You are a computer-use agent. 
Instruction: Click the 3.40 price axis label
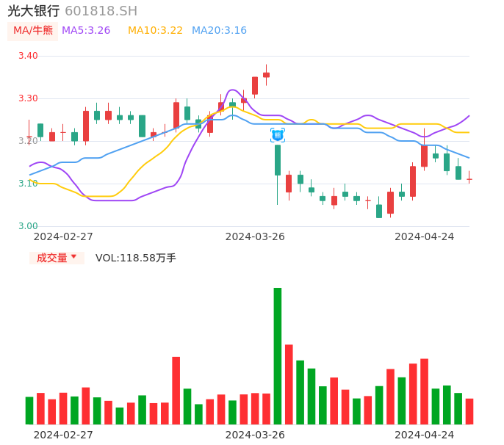point(28,56)
